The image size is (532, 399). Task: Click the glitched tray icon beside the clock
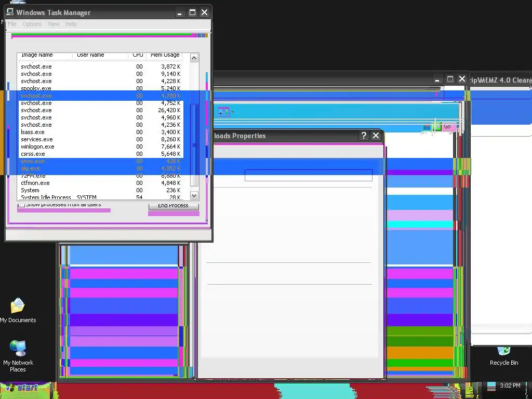point(491,386)
